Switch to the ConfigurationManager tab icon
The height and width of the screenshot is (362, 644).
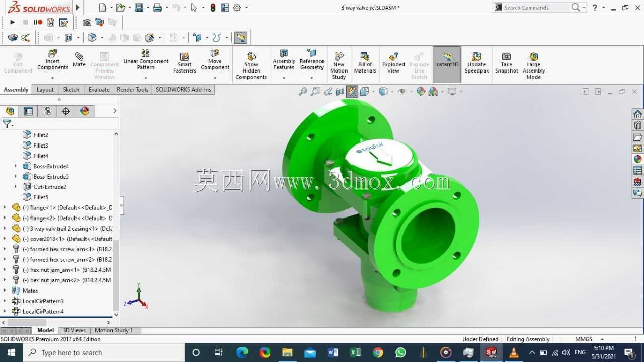click(x=47, y=111)
